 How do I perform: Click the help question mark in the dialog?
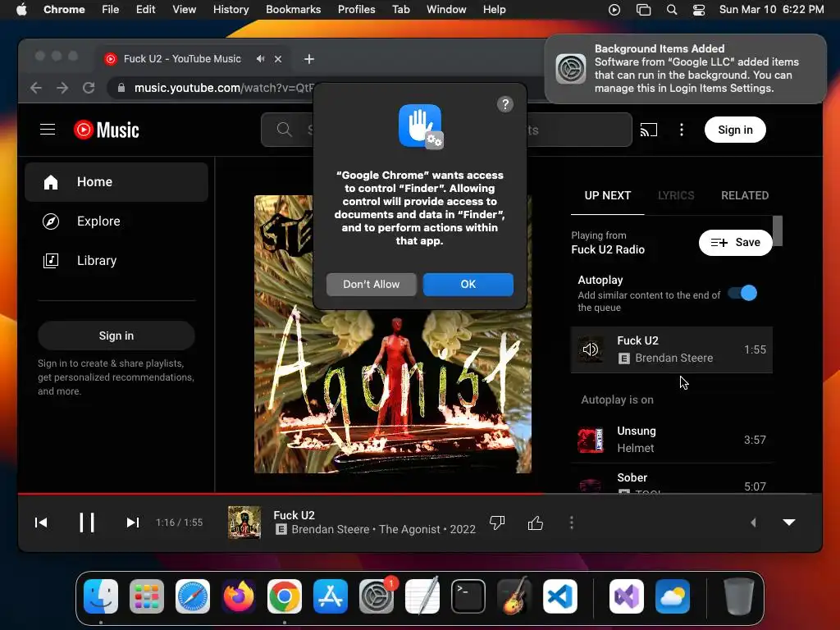(x=504, y=104)
